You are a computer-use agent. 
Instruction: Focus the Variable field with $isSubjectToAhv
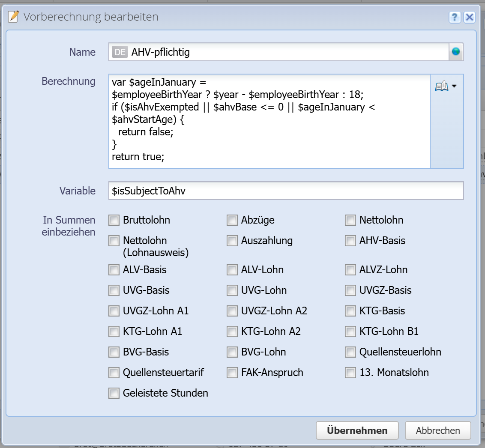286,191
